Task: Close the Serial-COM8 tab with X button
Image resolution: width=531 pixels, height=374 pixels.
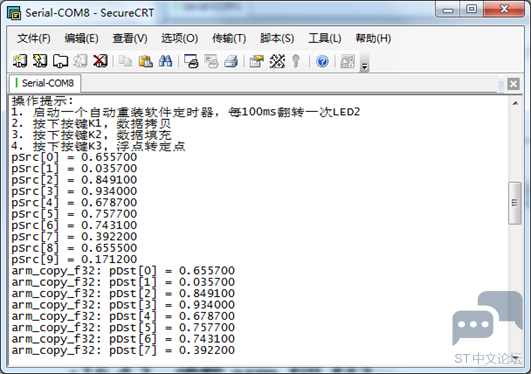Action: click(513, 83)
